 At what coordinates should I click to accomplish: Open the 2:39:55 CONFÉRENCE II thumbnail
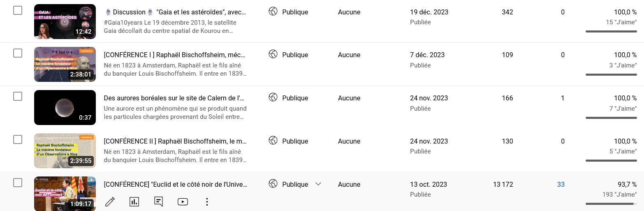pyautogui.click(x=65, y=151)
